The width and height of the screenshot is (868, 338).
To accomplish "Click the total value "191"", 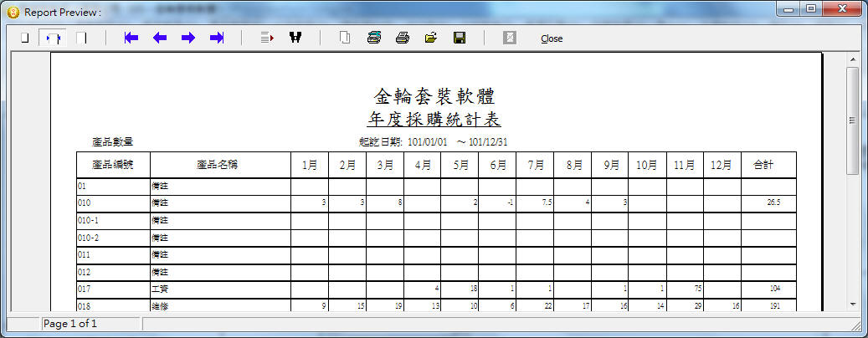I will (x=775, y=305).
